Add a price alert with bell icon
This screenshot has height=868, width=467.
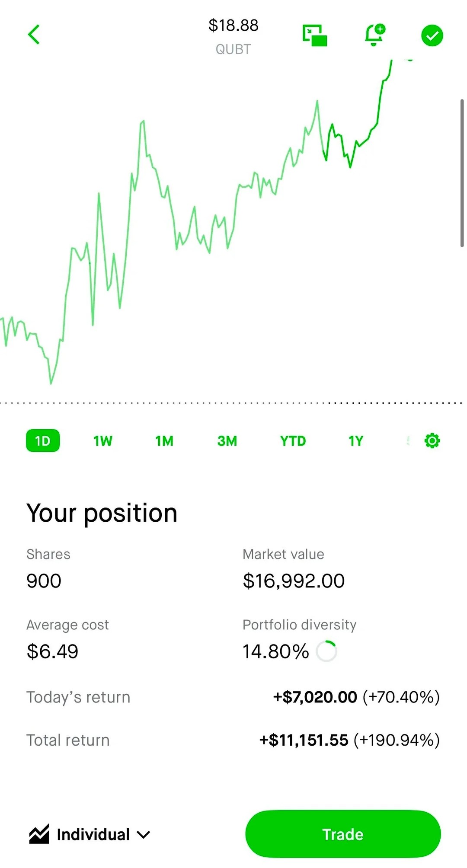coord(374,35)
